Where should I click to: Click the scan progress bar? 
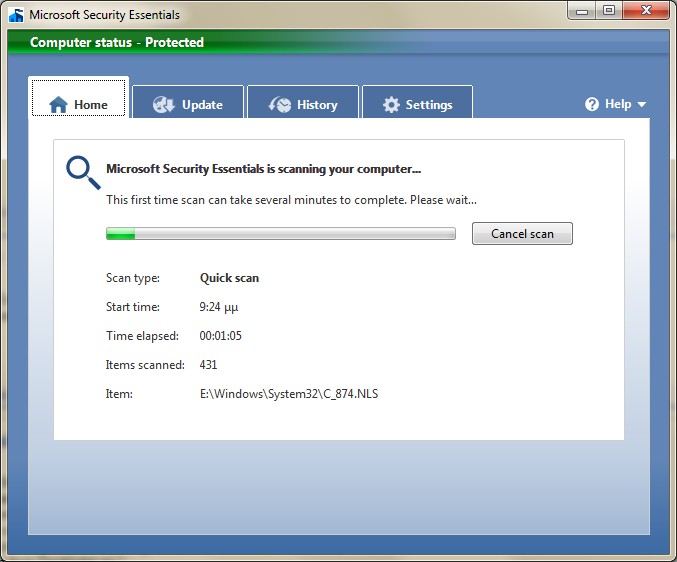[x=281, y=234]
